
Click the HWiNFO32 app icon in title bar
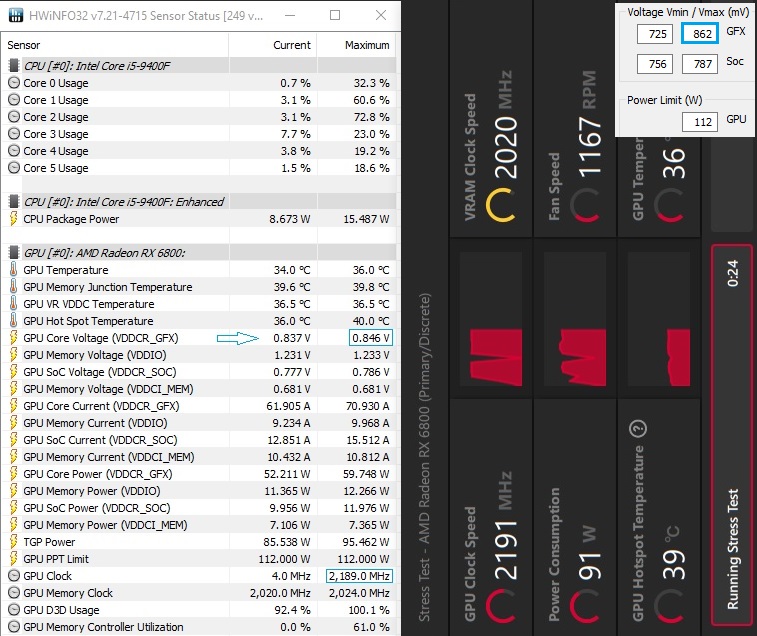tap(15, 15)
